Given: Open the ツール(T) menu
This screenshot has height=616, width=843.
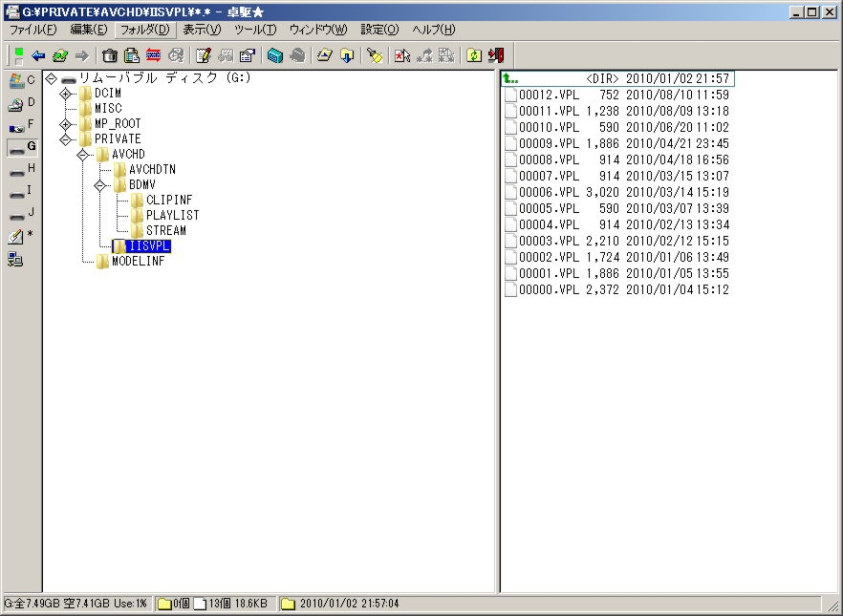Looking at the screenshot, I should point(254,30).
